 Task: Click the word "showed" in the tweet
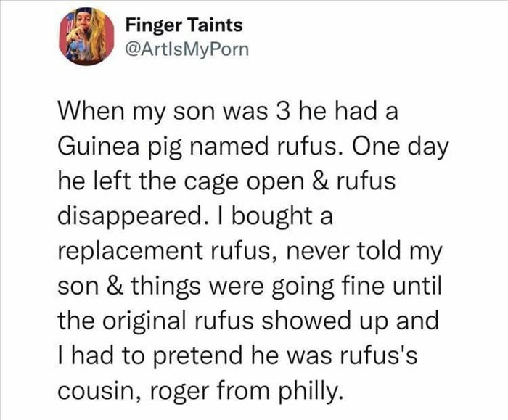[x=305, y=320]
